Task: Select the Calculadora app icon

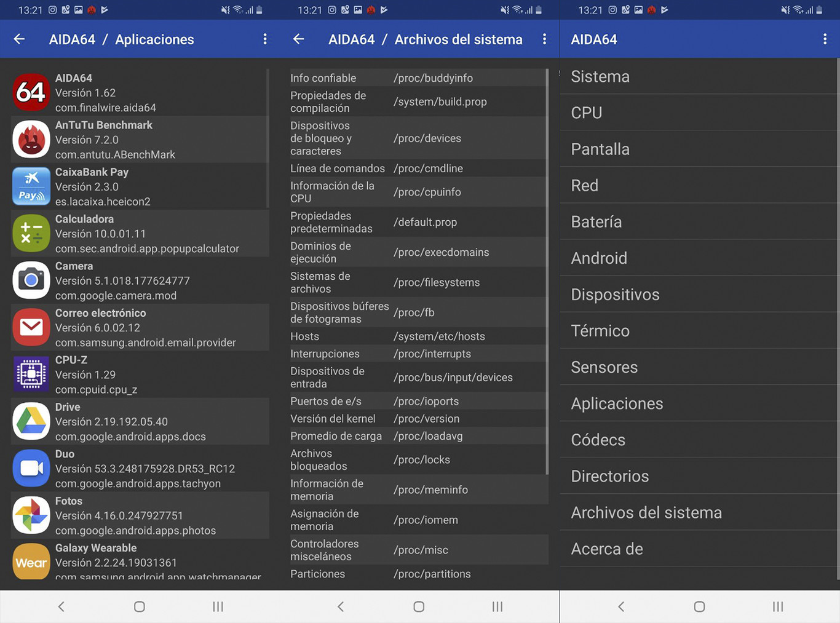Action: pos(31,233)
